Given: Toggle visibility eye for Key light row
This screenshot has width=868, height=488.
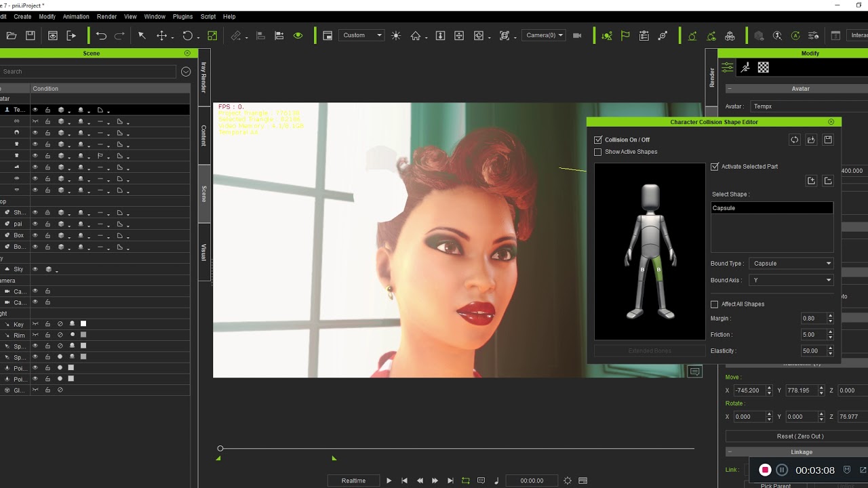Looking at the screenshot, I should [x=35, y=324].
